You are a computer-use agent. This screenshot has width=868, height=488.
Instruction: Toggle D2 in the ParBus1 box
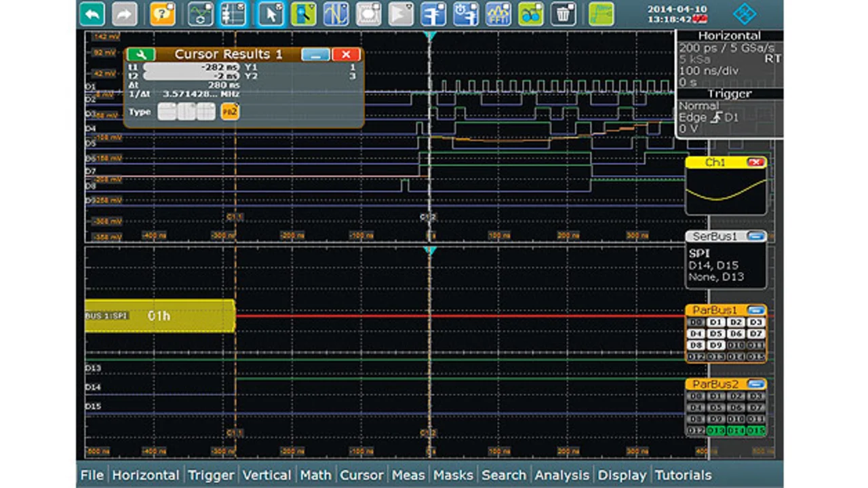click(736, 322)
